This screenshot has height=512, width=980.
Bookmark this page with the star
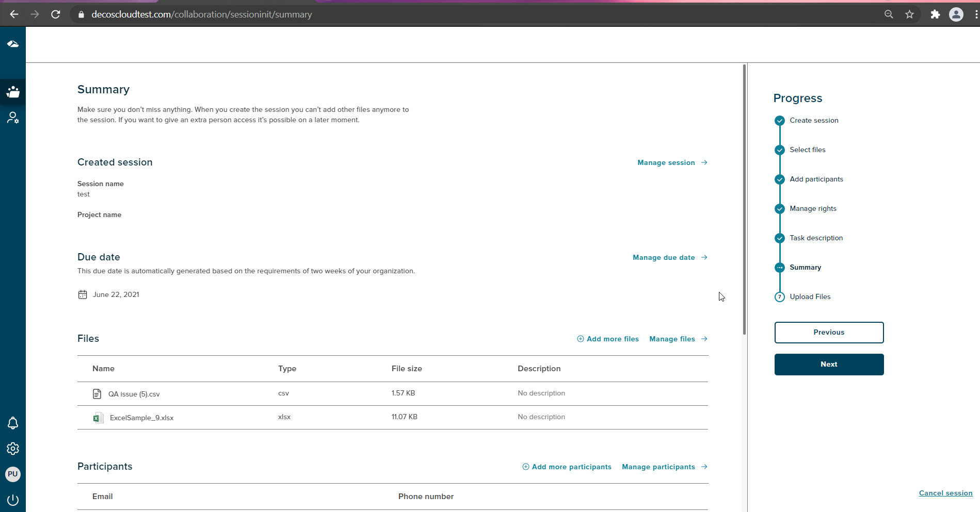pyautogui.click(x=910, y=14)
